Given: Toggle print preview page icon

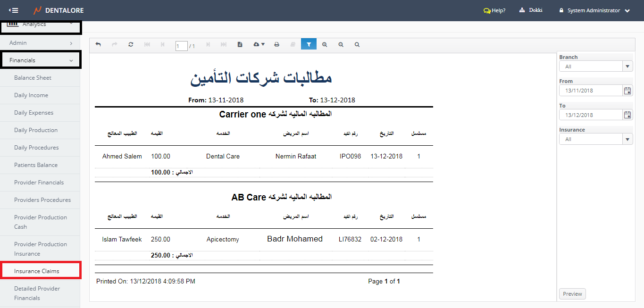Looking at the screenshot, I should tap(240, 44).
